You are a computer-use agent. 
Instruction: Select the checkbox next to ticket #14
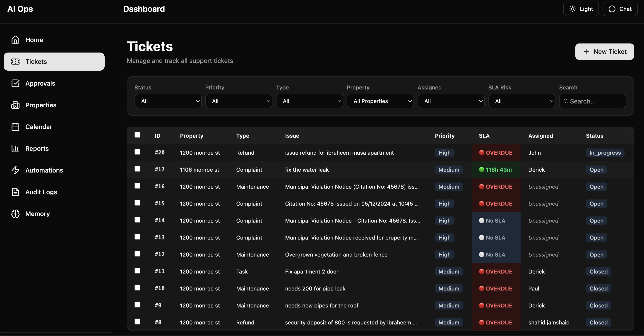pyautogui.click(x=137, y=220)
